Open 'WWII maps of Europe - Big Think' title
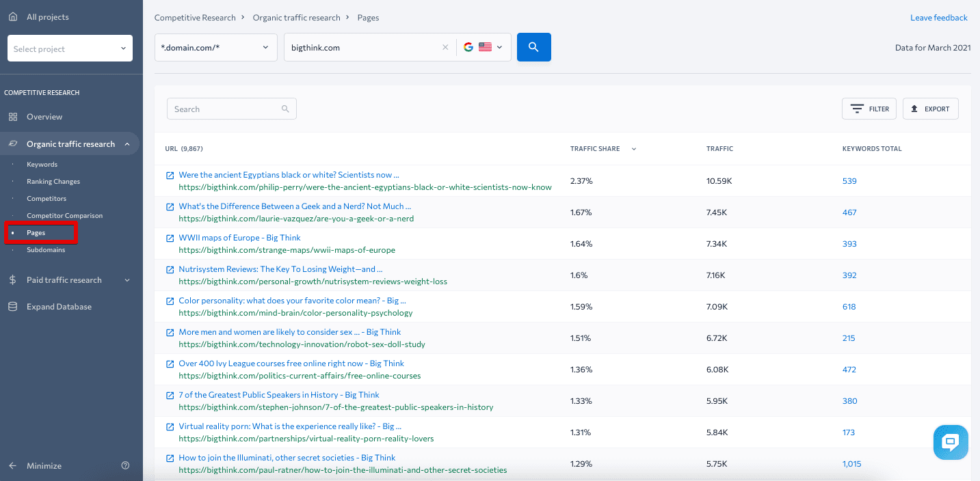Viewport: 980px width, 481px height. (239, 238)
